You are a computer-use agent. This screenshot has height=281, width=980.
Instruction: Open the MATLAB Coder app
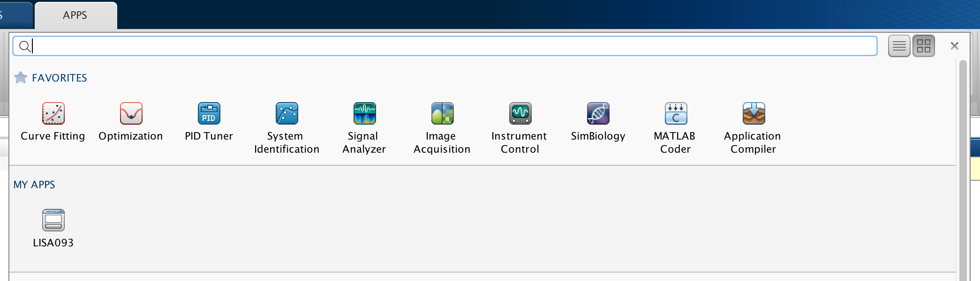click(676, 114)
